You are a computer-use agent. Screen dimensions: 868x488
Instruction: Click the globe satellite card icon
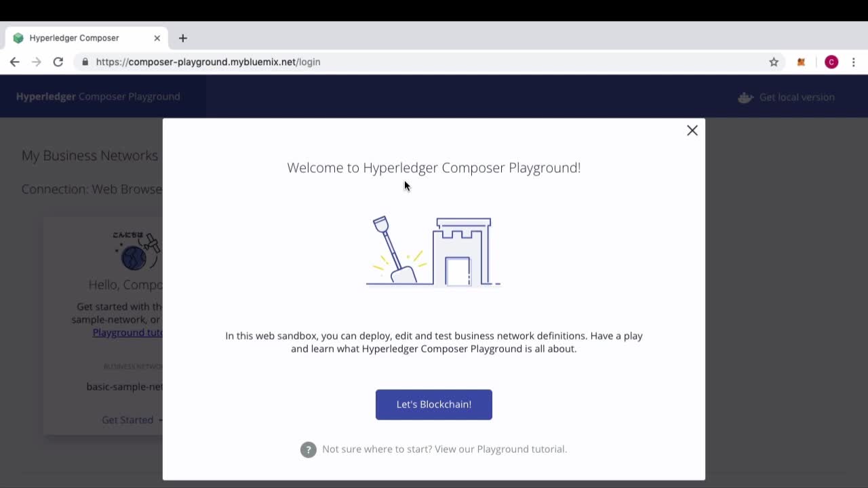[x=137, y=251]
